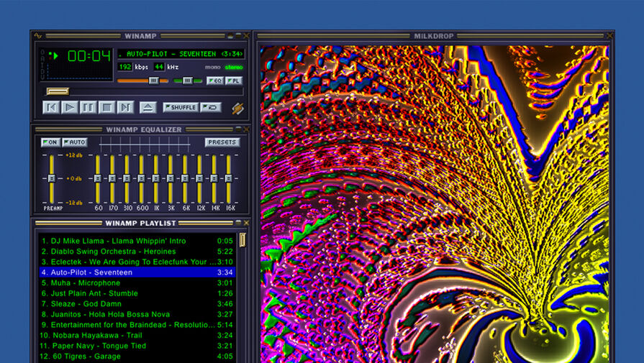Open file with the Eject button
This screenshot has height=363, width=644.
tap(148, 108)
